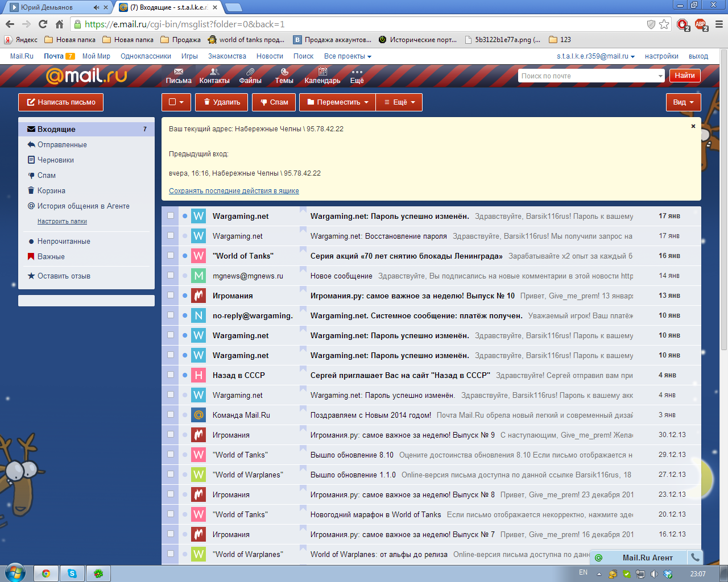Open the Темы themes icon

(284, 72)
